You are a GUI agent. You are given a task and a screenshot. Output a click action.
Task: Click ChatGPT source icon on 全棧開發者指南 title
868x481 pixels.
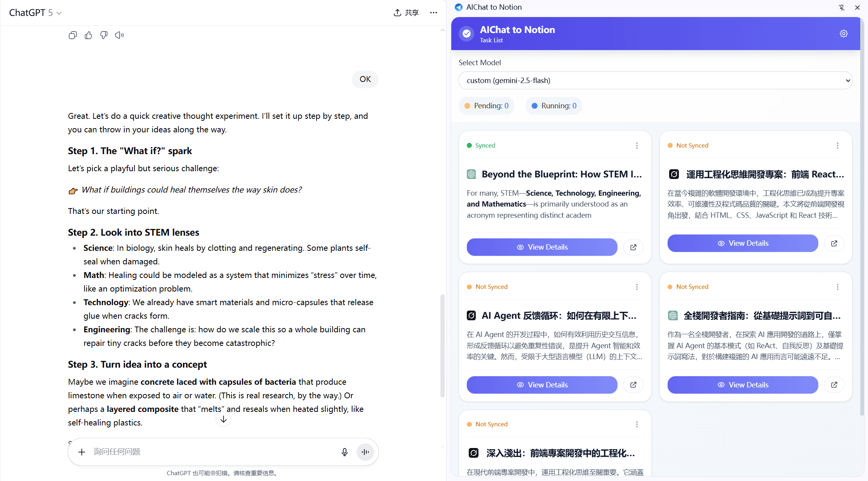click(673, 316)
